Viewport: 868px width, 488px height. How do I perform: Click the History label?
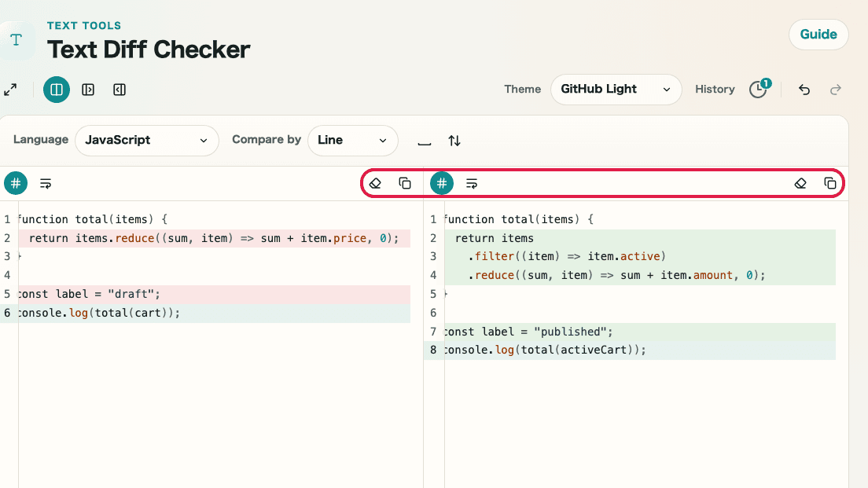715,89
